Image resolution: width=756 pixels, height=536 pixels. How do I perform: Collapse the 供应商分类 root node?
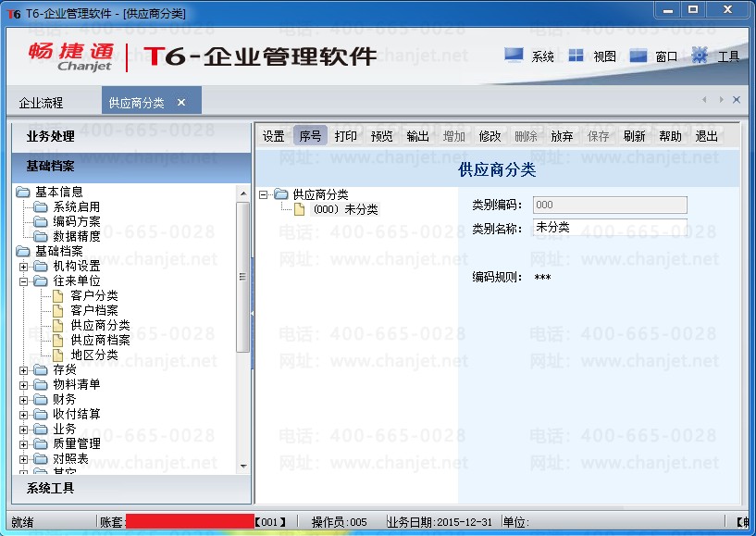(263, 195)
